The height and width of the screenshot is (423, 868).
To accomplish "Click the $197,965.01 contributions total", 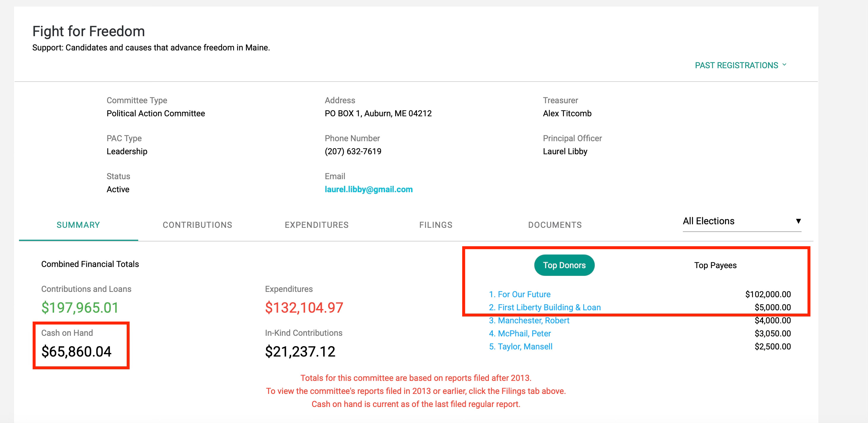I will coord(80,307).
